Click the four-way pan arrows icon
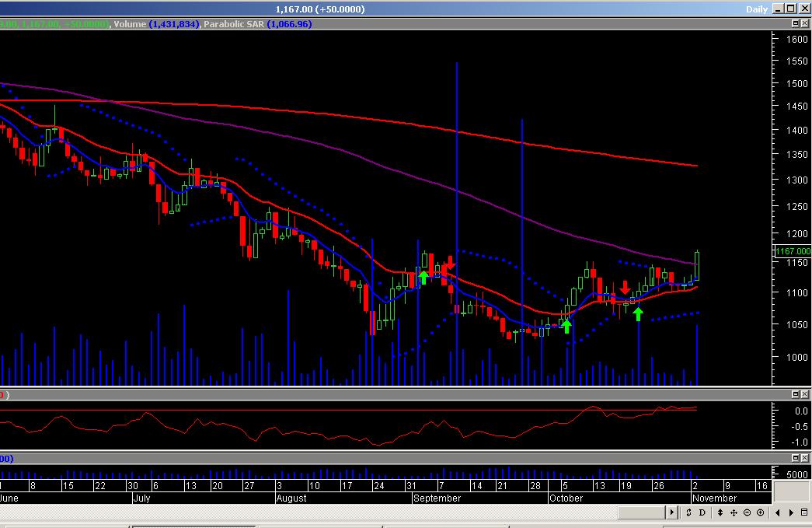Viewport: 812px width, 528px height. click(x=734, y=513)
